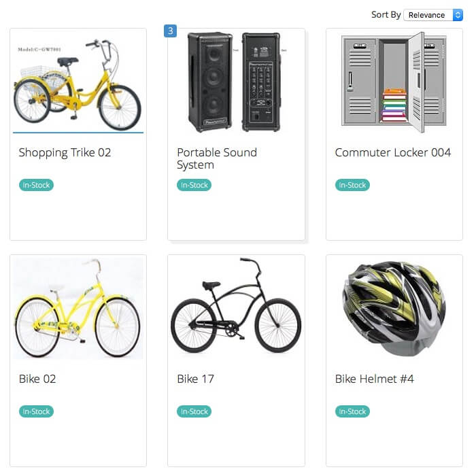Open the Bike 17 title link
Viewport: 476px width, 476px height.
click(x=196, y=379)
